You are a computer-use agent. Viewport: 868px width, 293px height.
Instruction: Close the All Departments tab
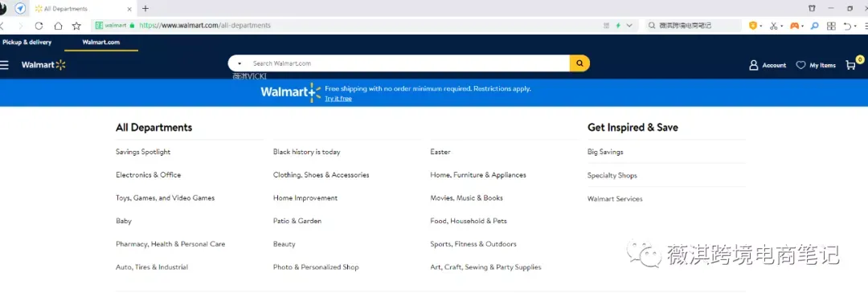pyautogui.click(x=129, y=9)
